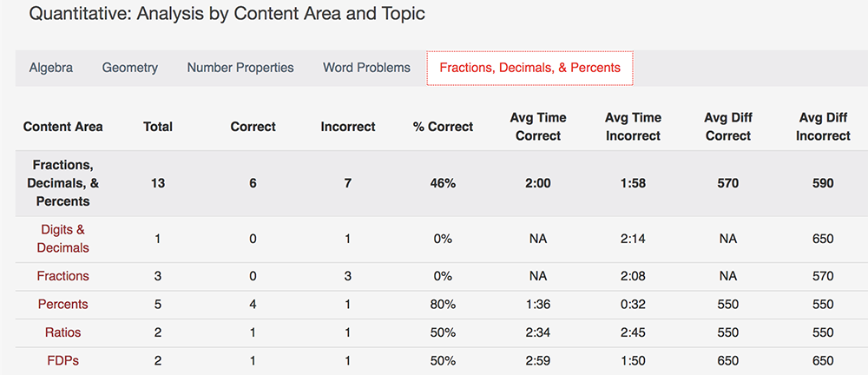Open the Digits & Decimals topic link
This screenshot has height=375, width=868.
[63, 239]
